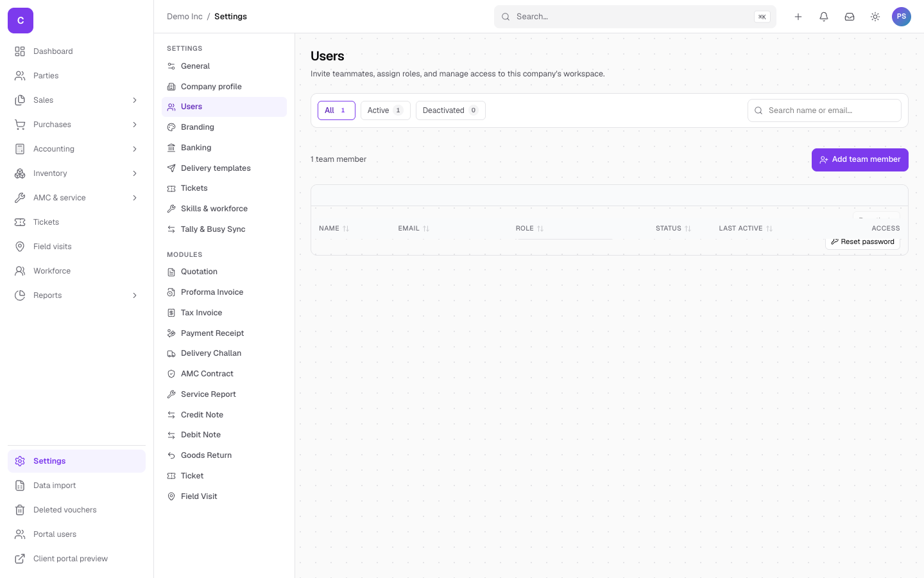The width and height of the screenshot is (924, 578).
Task: Select Users in settings menu
Action: pos(224,107)
